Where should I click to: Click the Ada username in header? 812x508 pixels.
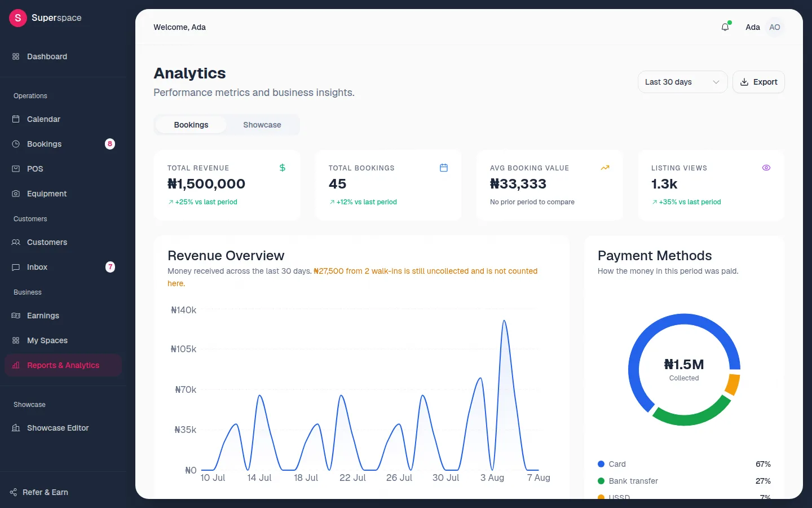753,27
